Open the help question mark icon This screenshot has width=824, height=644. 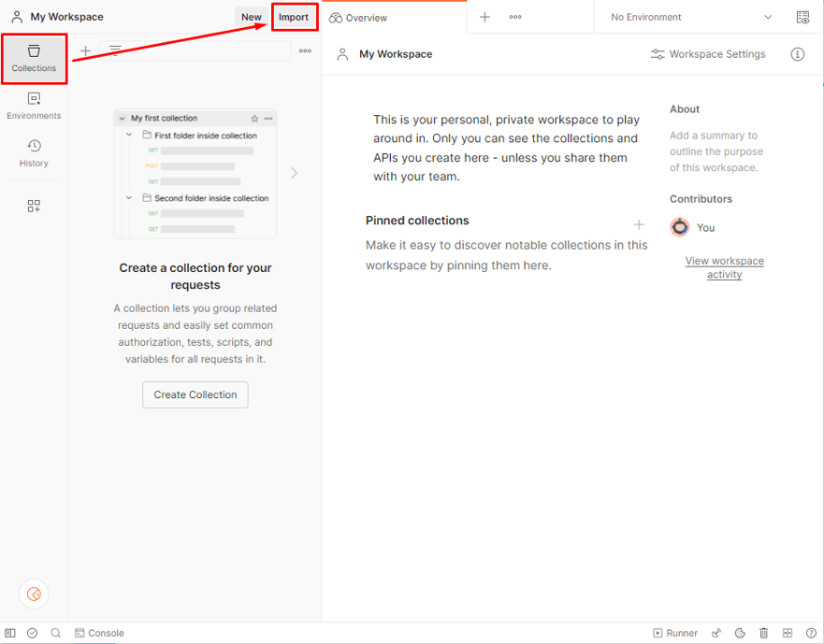811,633
